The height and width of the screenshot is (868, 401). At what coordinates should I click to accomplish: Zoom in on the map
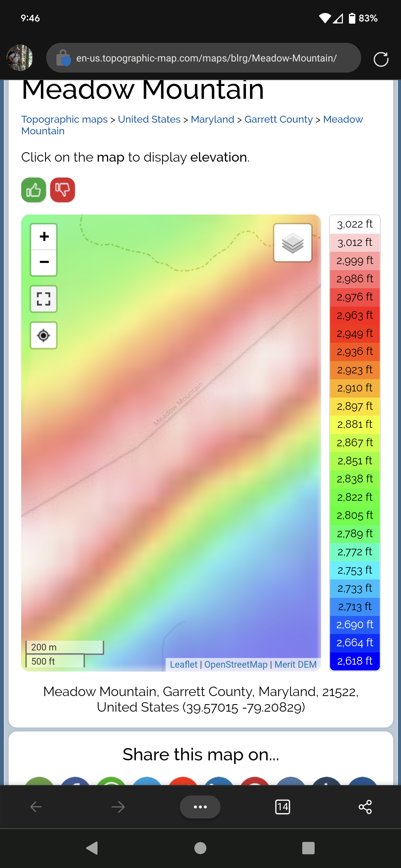(44, 236)
